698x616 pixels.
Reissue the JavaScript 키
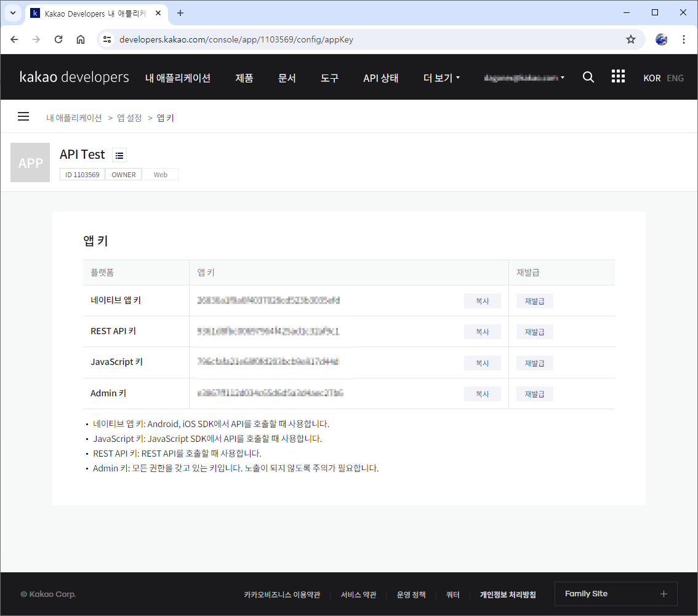click(x=535, y=363)
